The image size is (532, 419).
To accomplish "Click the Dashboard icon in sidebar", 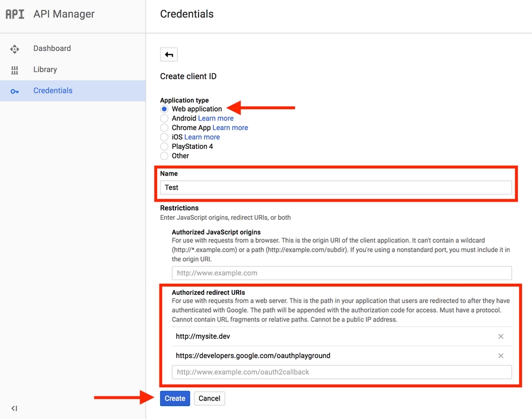I will point(15,49).
